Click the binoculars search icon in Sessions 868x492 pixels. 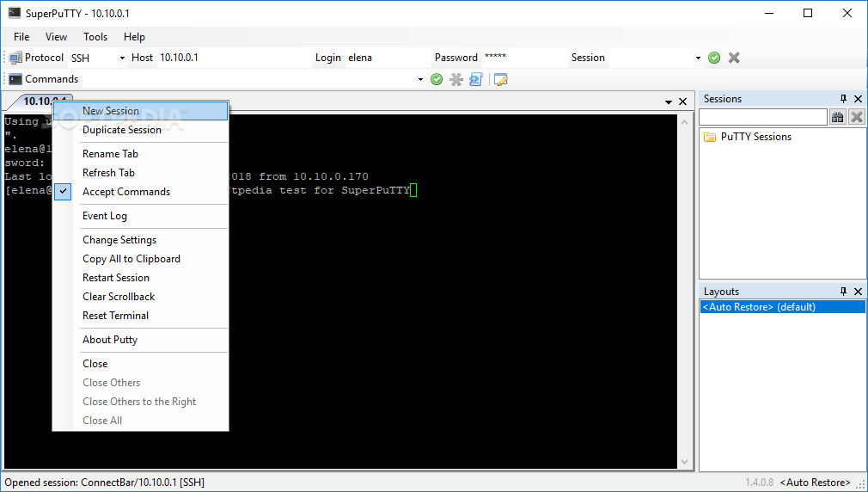[x=838, y=117]
